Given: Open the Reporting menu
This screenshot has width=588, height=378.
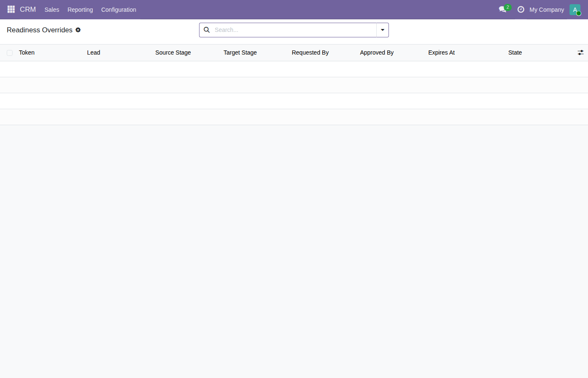Looking at the screenshot, I should (80, 10).
